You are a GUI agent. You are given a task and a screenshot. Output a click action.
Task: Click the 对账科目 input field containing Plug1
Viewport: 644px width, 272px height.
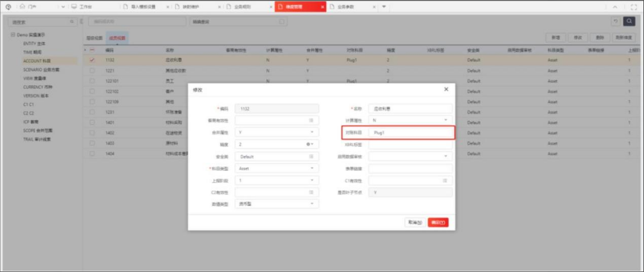(410, 133)
